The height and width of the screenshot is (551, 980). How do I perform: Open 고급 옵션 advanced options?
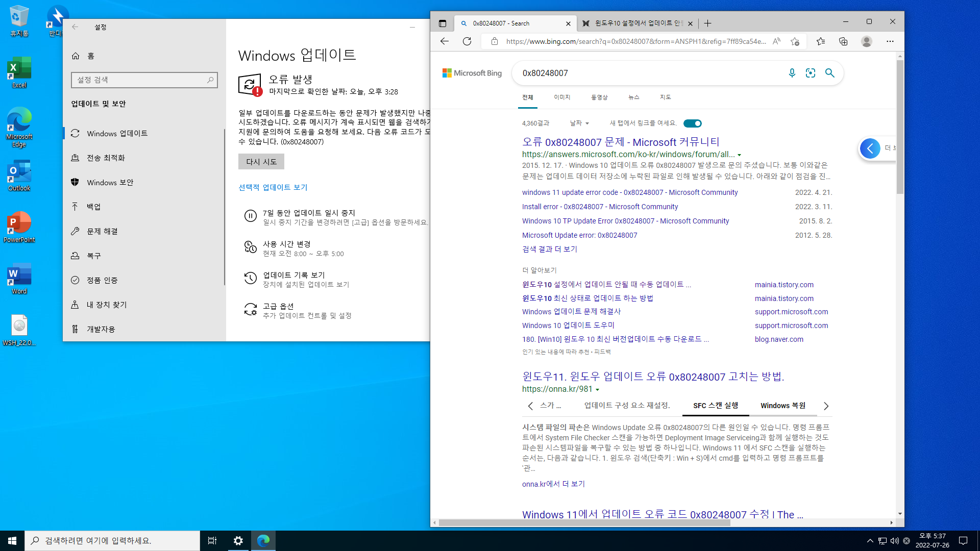[298, 311]
